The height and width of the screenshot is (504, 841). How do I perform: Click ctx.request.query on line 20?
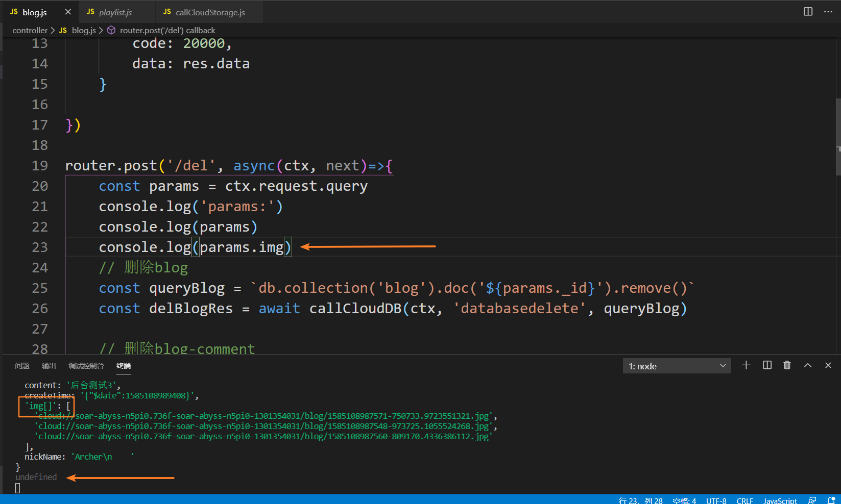pos(296,186)
